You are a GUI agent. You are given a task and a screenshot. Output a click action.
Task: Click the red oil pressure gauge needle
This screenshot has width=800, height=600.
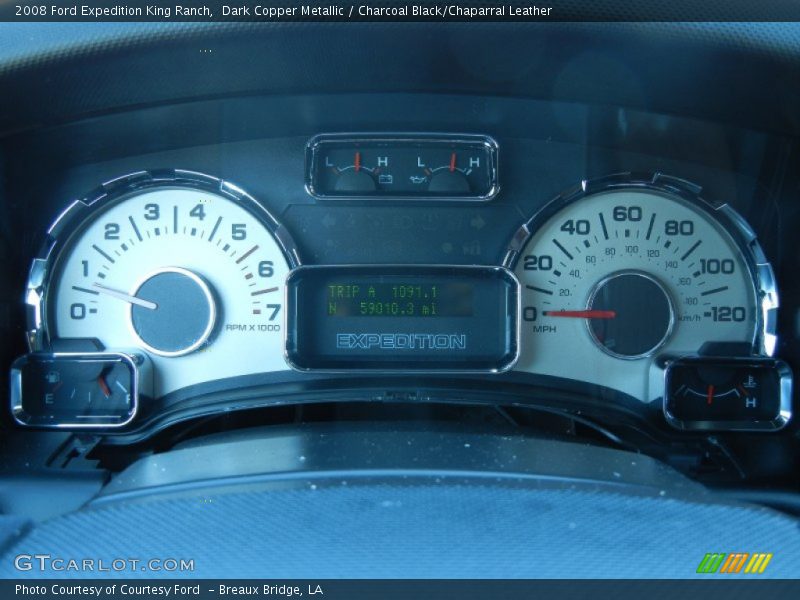coord(452,161)
